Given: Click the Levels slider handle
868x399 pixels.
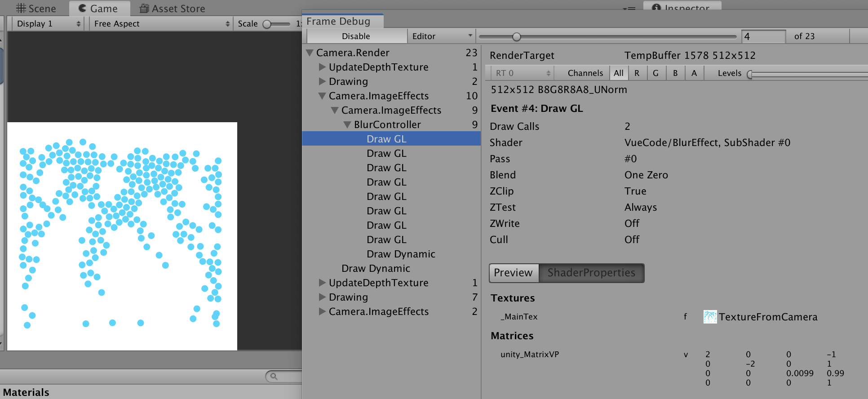Looking at the screenshot, I should click(750, 74).
